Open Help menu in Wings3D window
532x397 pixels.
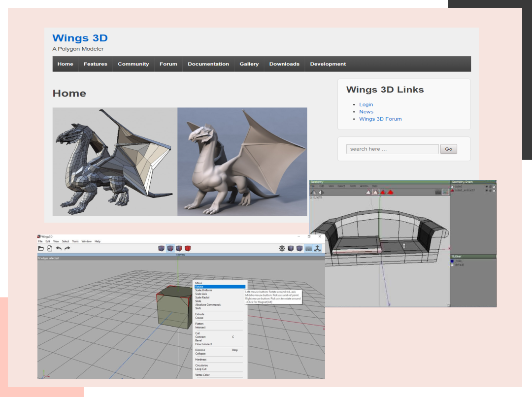[x=98, y=241]
